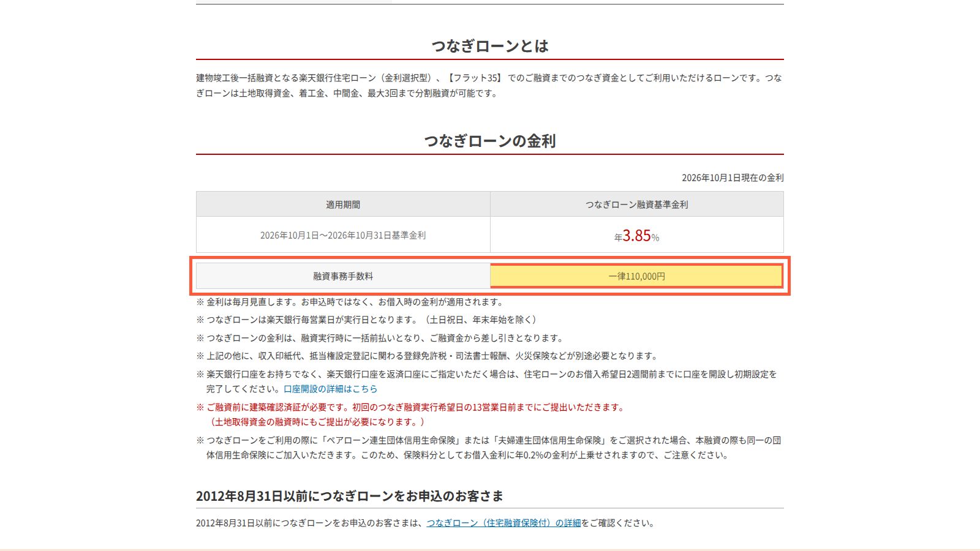Click the つなぎローンの金利 heading
This screenshot has width=980, height=551.
point(490,141)
